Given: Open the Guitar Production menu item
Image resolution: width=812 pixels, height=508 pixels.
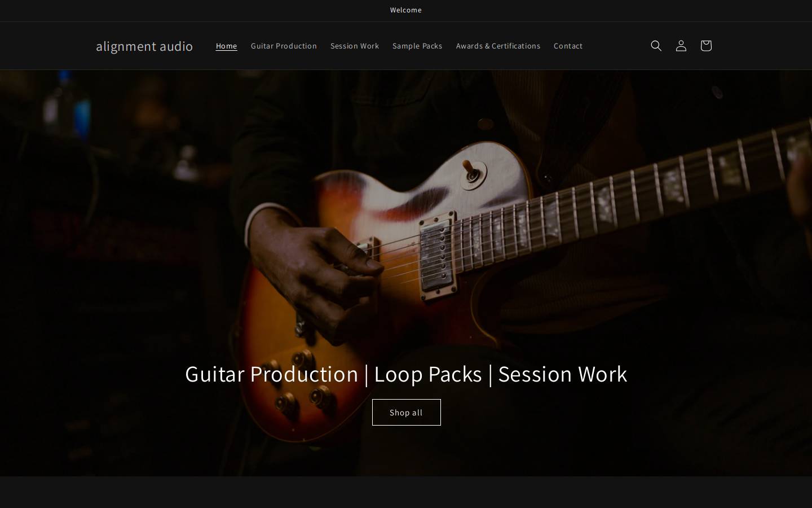Looking at the screenshot, I should [284, 46].
